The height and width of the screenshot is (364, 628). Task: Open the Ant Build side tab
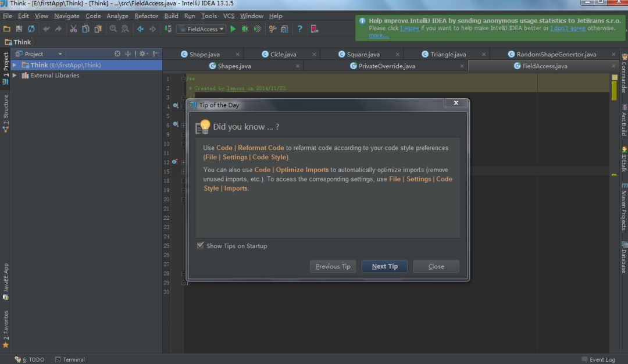coord(624,120)
